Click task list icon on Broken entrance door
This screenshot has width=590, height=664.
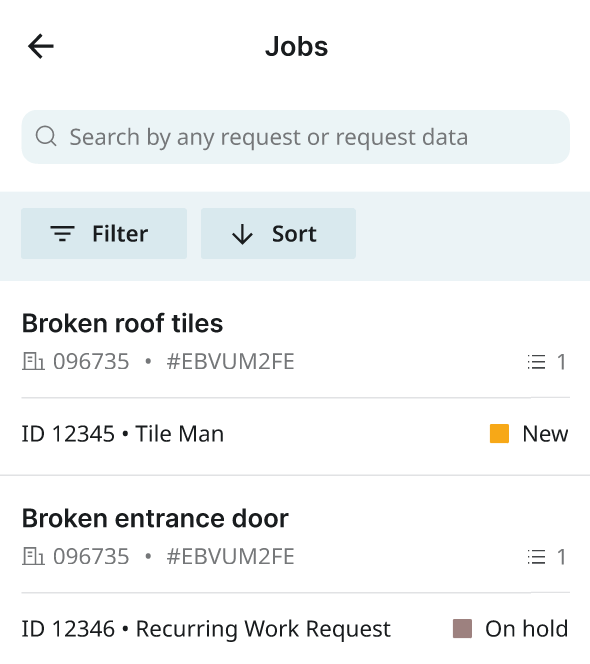click(537, 556)
